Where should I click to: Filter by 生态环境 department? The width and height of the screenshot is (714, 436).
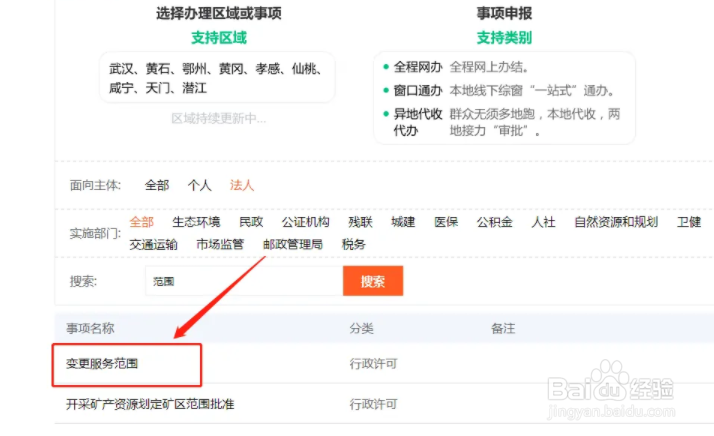point(196,222)
